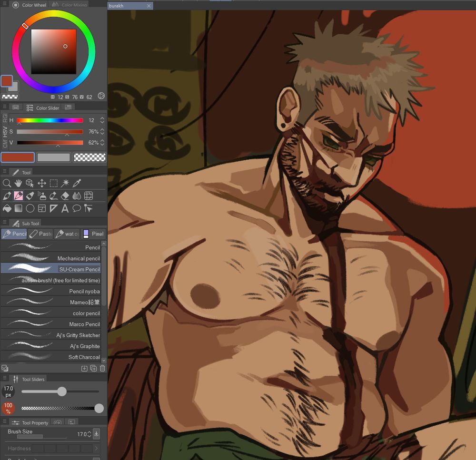The width and height of the screenshot is (476, 460).
Task: Open the Sub Tool palette hamburger menu
Action: click(5, 223)
